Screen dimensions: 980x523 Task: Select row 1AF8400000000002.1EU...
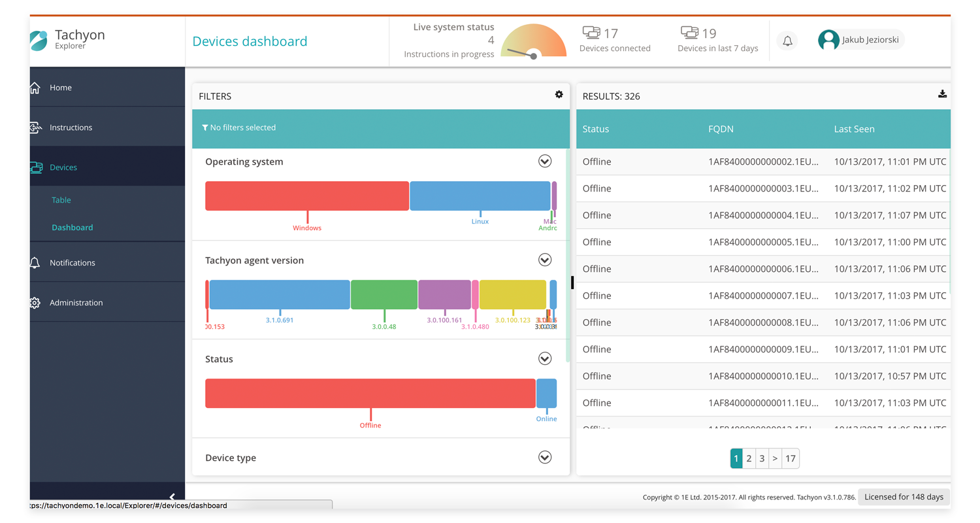(763, 161)
